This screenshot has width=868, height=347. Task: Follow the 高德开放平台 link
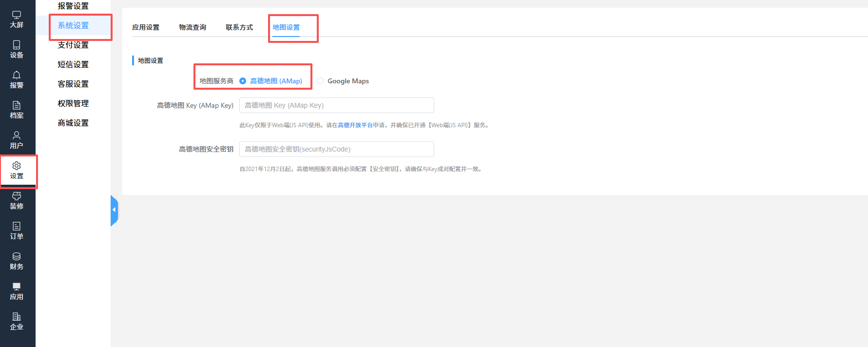355,125
